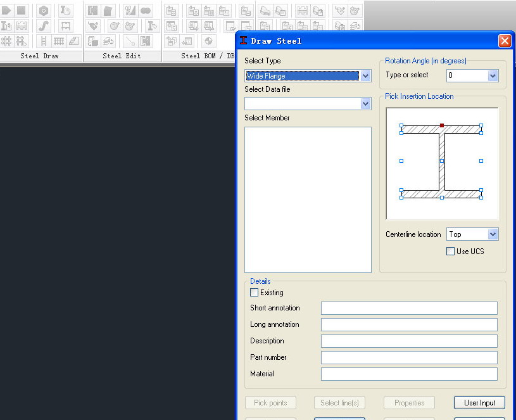Viewport: 516px width, 420px height.
Task: Click the I-beam with hand icon
Action: (65, 11)
